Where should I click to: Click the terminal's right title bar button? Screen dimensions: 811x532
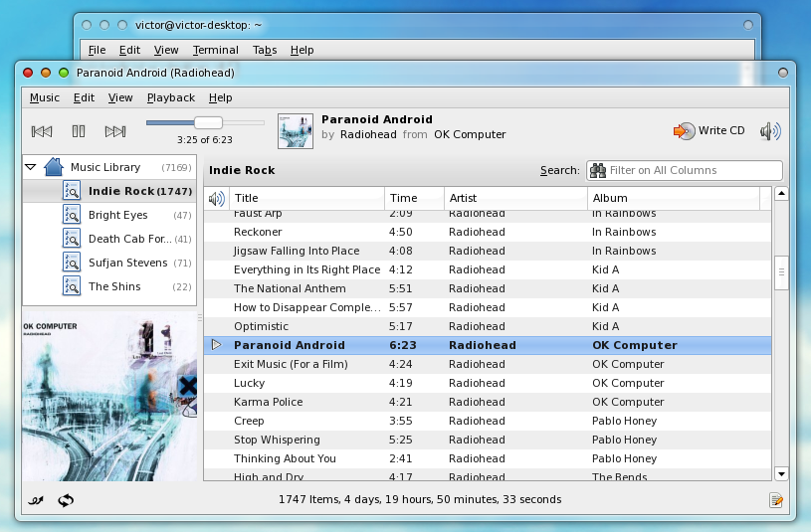[748, 25]
